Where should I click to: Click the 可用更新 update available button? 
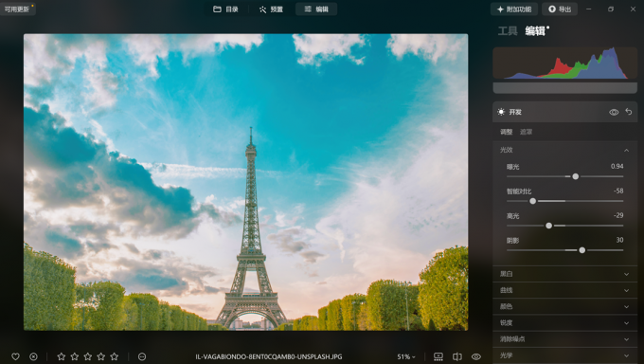pyautogui.click(x=17, y=9)
